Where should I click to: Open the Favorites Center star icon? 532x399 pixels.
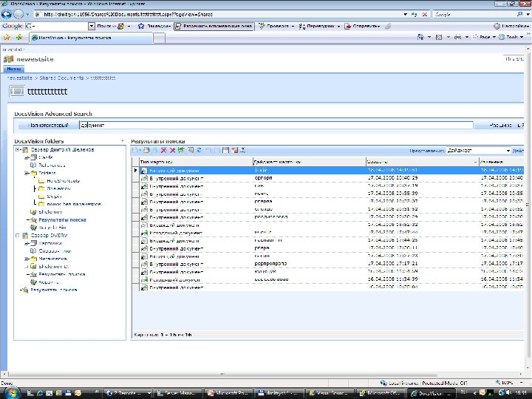tap(7, 38)
